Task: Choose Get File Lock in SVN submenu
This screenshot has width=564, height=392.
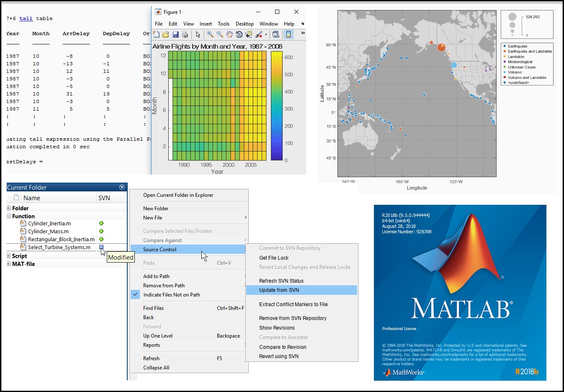Action: point(301,258)
